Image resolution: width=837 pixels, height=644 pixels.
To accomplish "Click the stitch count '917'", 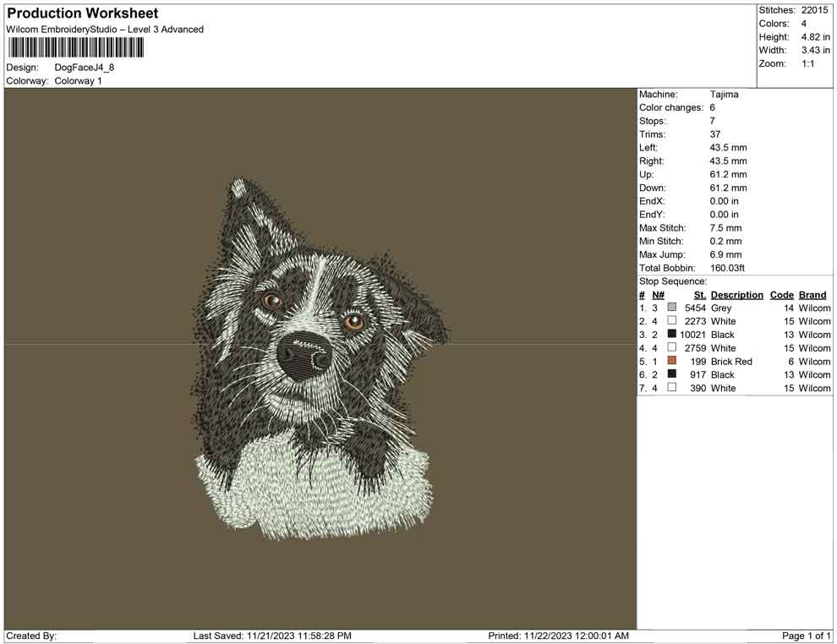I will pos(697,374).
